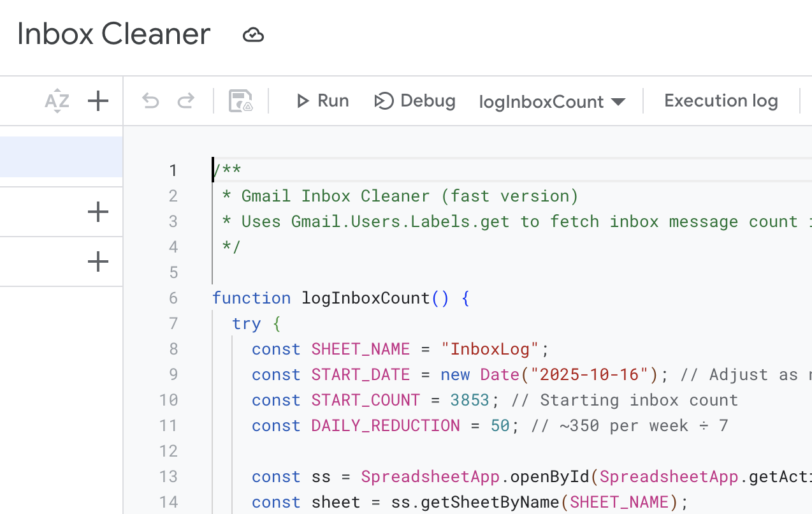
Task: Run the selected function
Action: [322, 101]
